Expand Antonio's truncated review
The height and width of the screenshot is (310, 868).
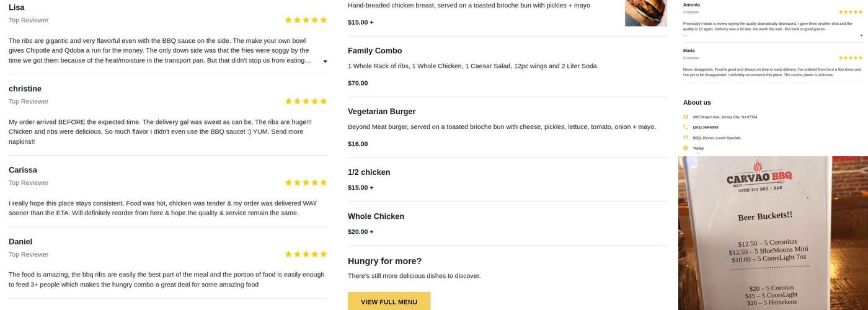pos(861,35)
